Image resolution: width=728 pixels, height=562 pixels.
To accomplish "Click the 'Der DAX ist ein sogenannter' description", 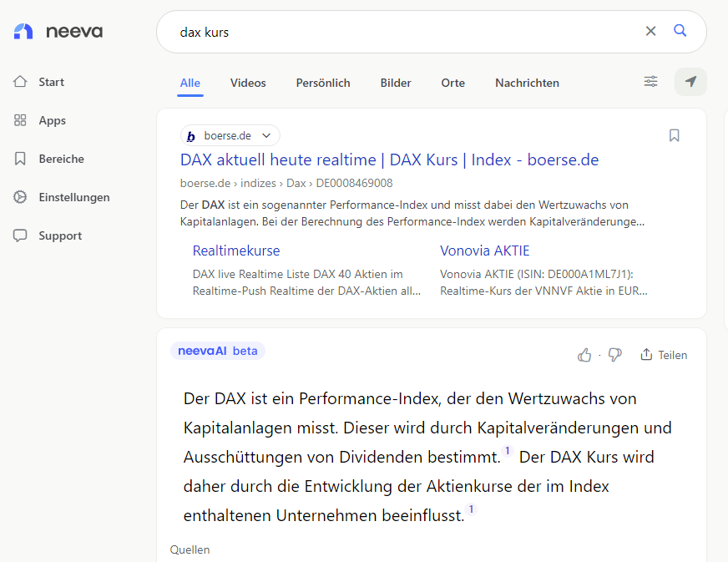I will coord(412,213).
